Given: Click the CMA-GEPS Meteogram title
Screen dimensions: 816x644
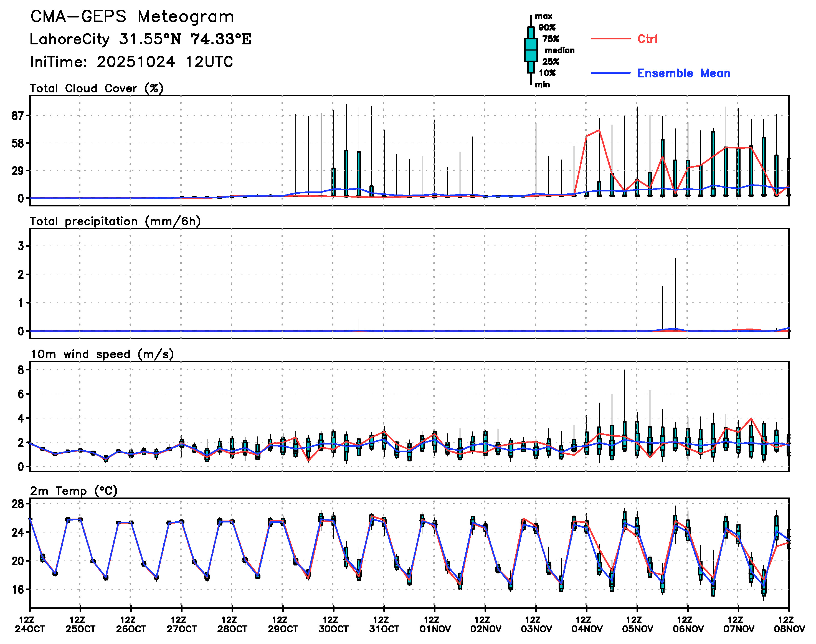Looking at the screenshot, I should click(x=132, y=17).
